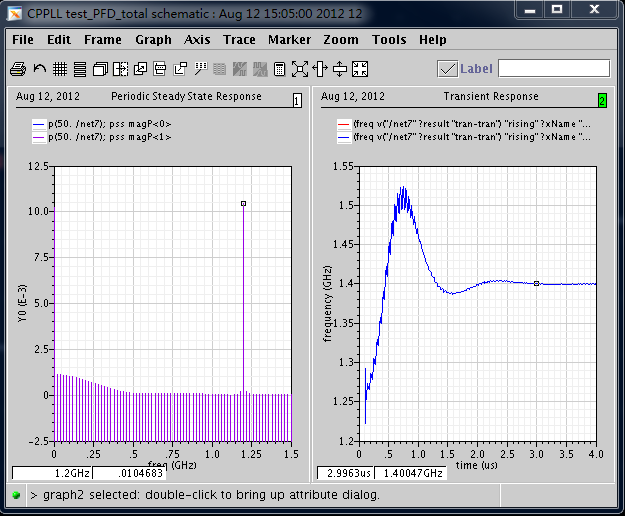Click Aug 12, 2012 date in left panel
Screen dimensions: 625x516
pos(48,96)
